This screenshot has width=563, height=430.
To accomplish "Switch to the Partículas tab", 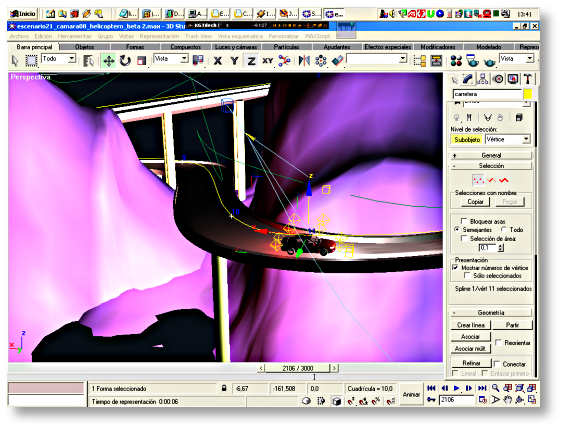I will tap(286, 47).
